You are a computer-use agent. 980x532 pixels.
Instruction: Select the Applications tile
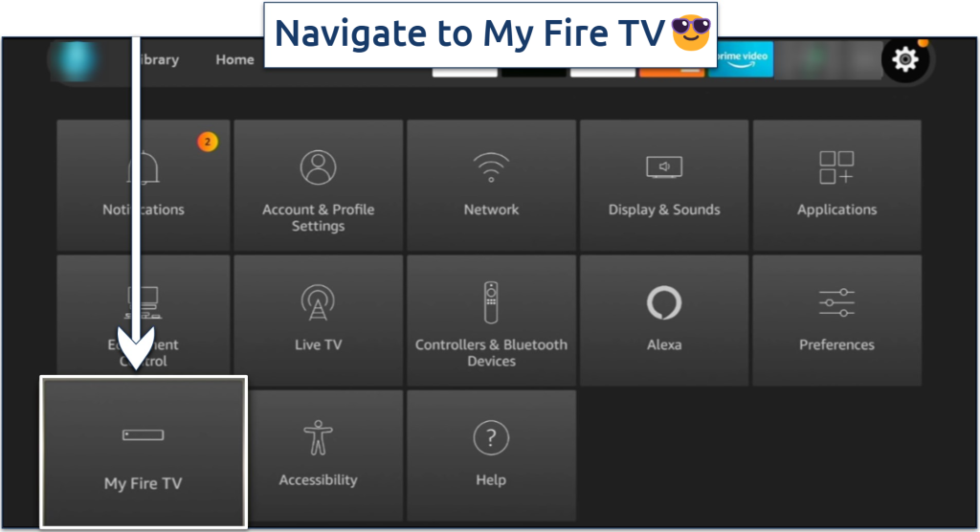coord(836,186)
